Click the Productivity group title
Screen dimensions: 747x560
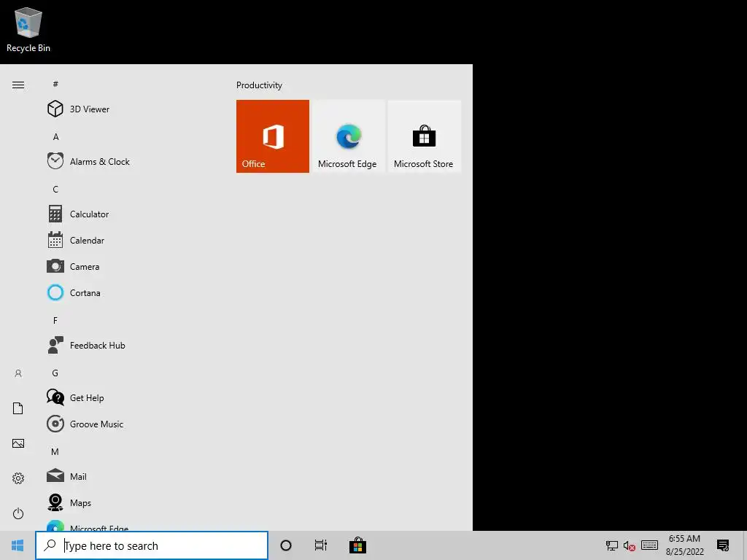tap(259, 85)
